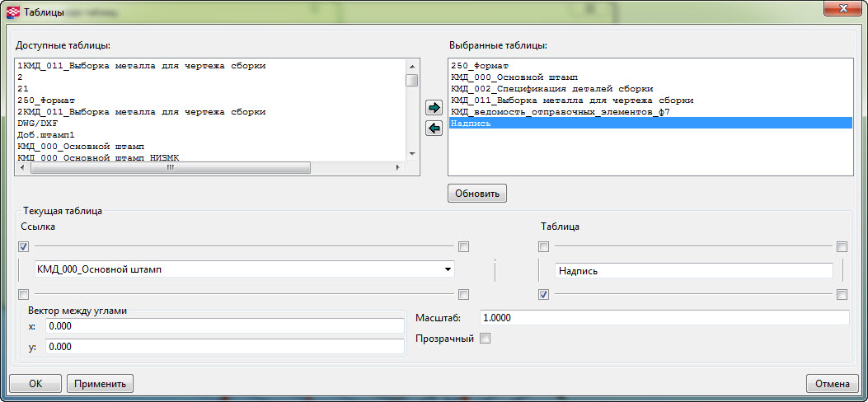Click the Масштаб input field
The image size is (868, 402).
(664, 318)
